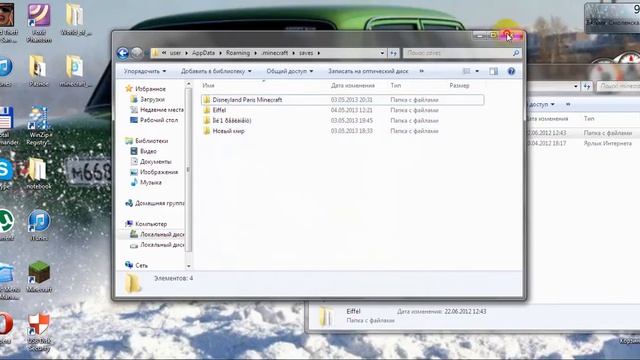This screenshot has height=360, width=640.
Task: Refresh the saves folder address bar
Action: (x=393, y=53)
